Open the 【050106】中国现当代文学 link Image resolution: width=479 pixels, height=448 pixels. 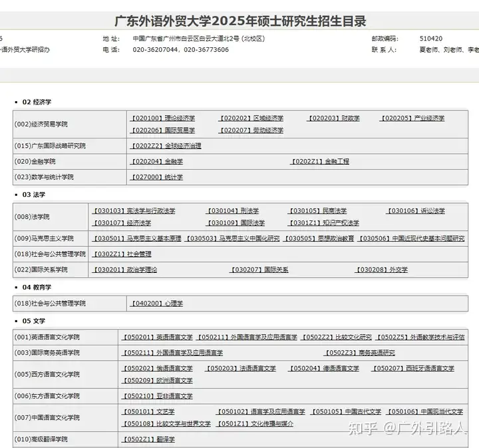click(424, 412)
